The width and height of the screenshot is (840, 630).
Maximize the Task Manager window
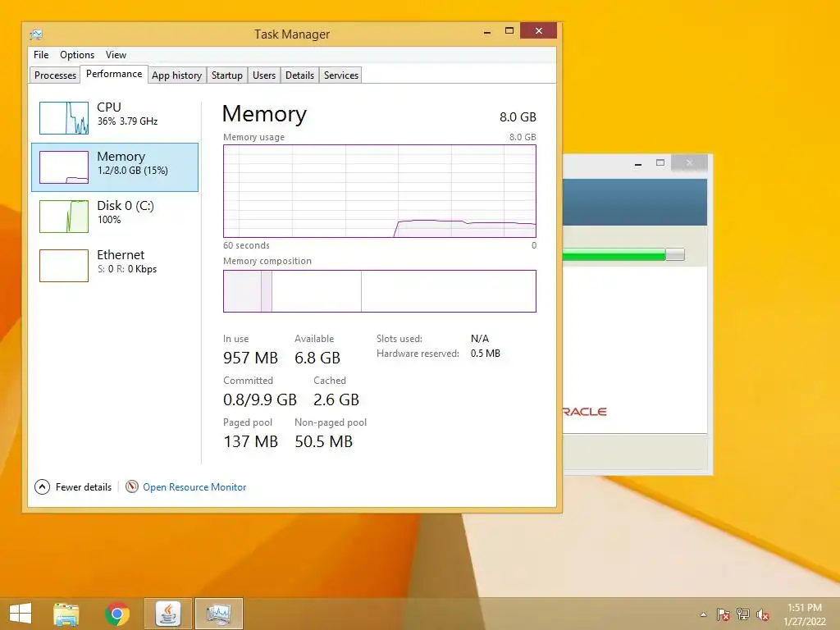pyautogui.click(x=509, y=31)
